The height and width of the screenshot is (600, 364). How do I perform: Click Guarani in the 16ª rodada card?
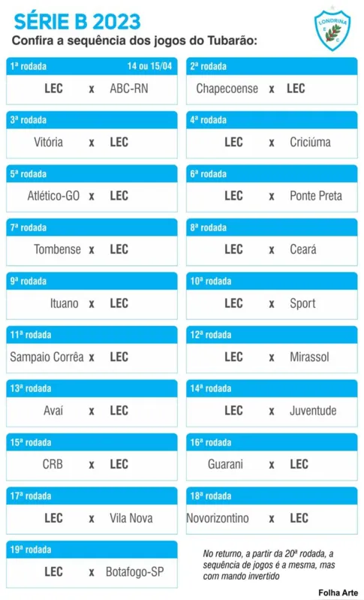(225, 464)
